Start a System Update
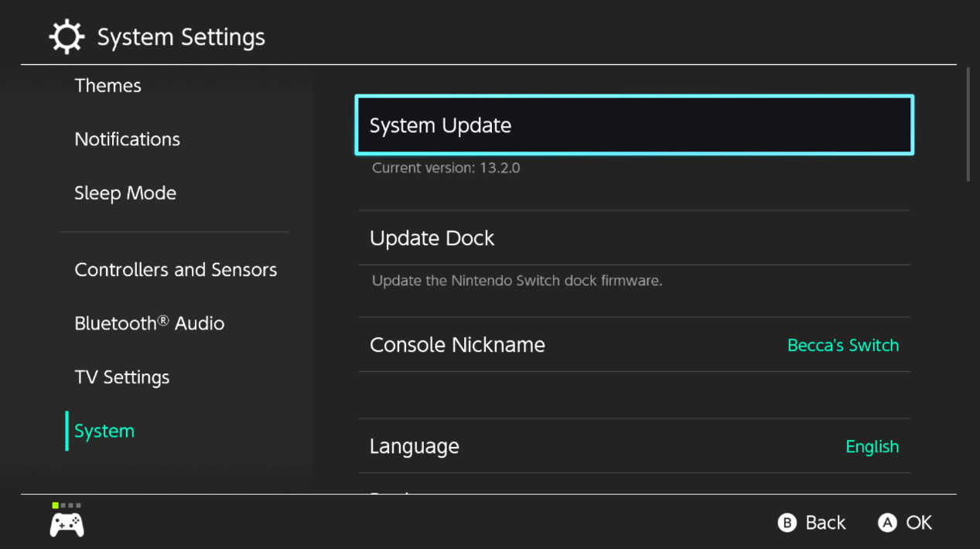This screenshot has height=549, width=980. (633, 125)
